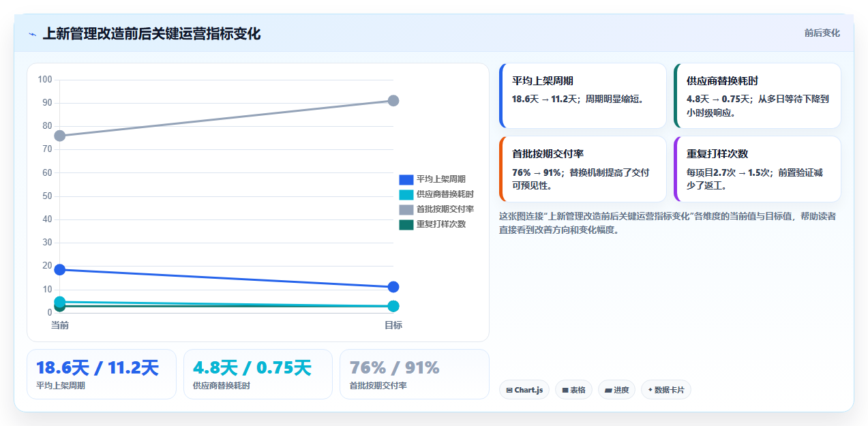Click the 表格 tag

573,390
